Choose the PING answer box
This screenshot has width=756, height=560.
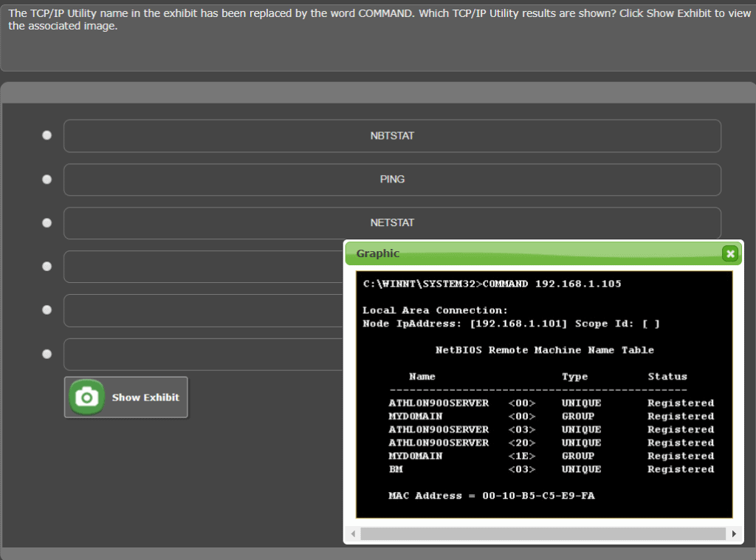tap(392, 180)
